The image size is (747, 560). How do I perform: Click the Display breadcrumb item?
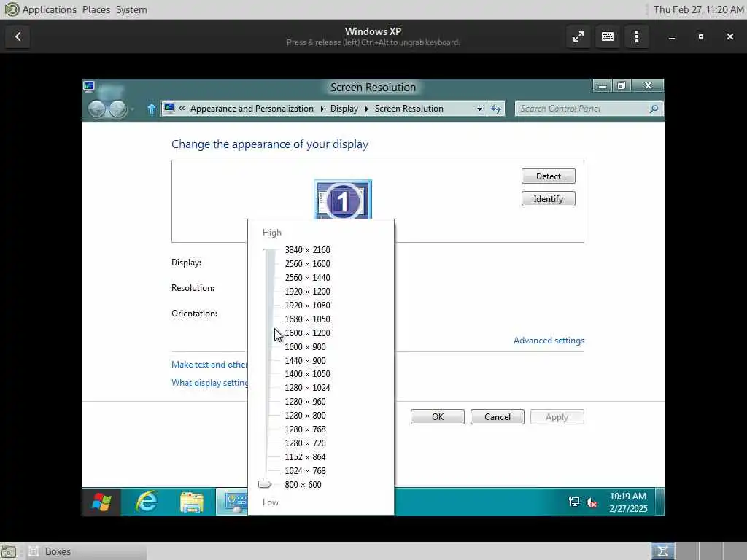tap(344, 109)
